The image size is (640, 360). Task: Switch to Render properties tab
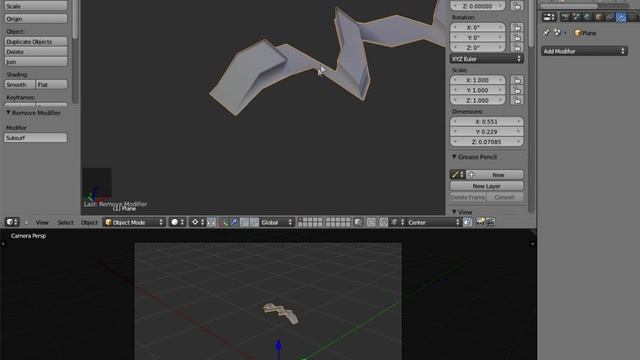pyautogui.click(x=564, y=17)
